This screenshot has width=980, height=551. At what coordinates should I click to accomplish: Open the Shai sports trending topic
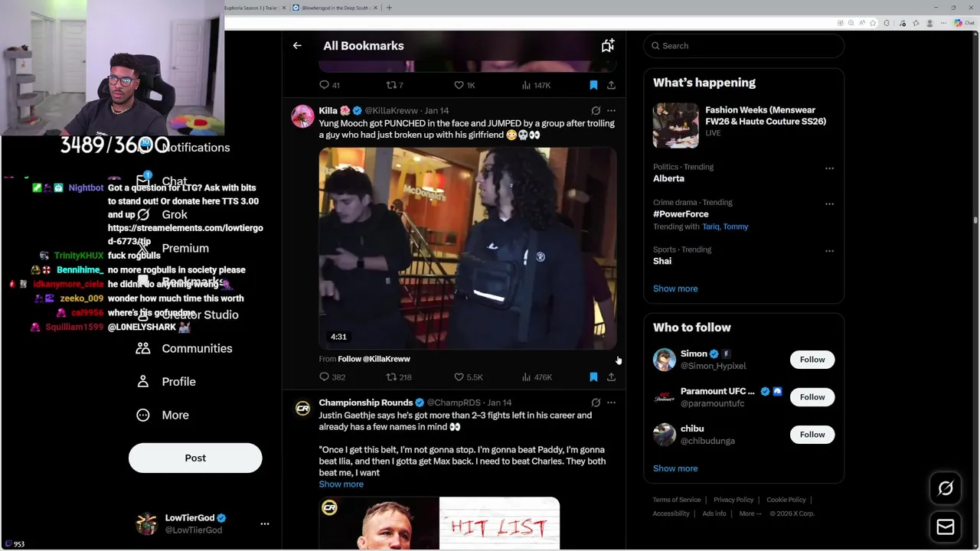tap(662, 261)
